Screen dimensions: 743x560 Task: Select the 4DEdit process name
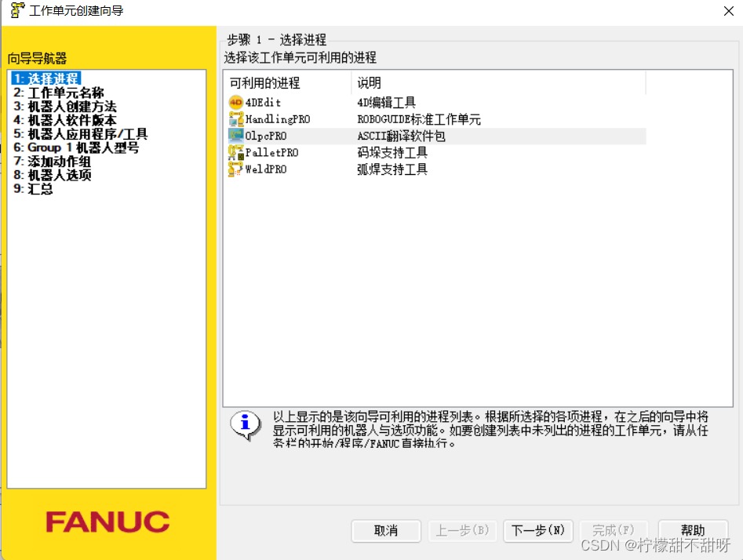coord(263,102)
